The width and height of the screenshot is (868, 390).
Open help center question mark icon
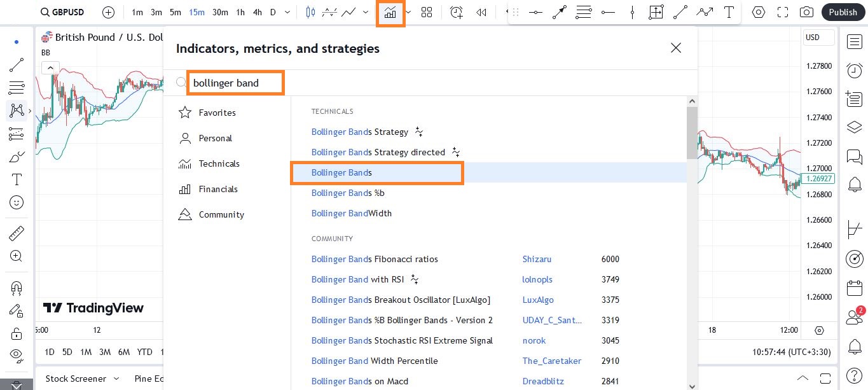tap(855, 375)
